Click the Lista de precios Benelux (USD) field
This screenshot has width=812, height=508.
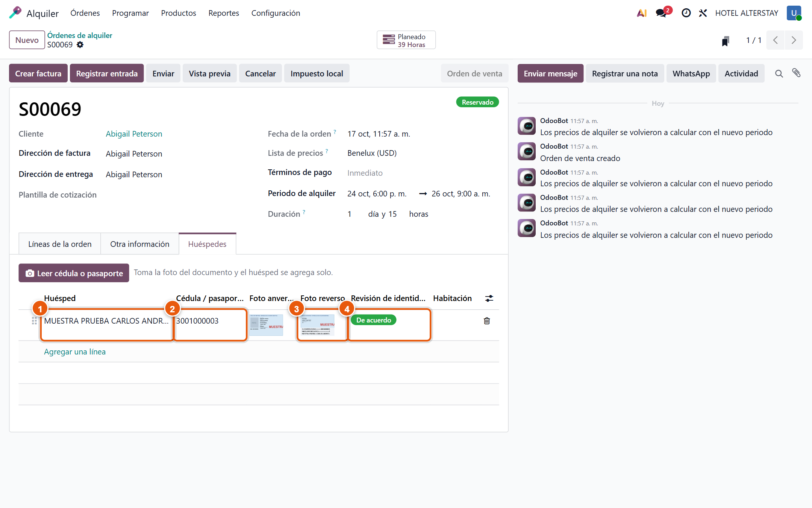coord(372,153)
